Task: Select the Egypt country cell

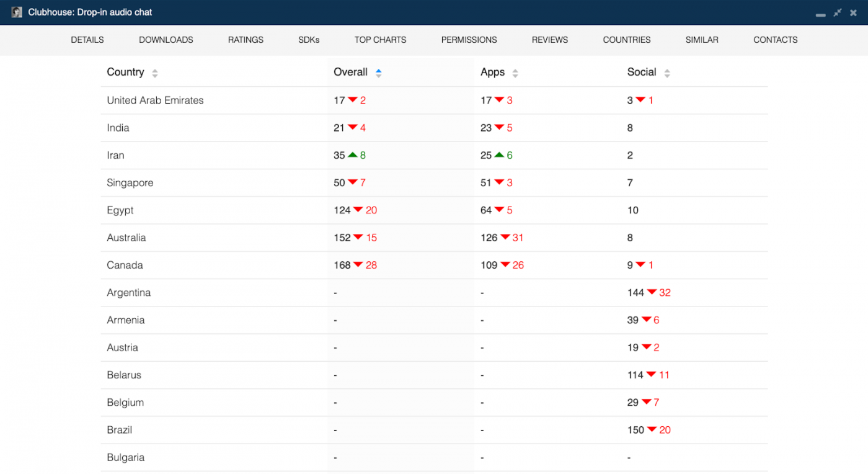Action: click(120, 210)
